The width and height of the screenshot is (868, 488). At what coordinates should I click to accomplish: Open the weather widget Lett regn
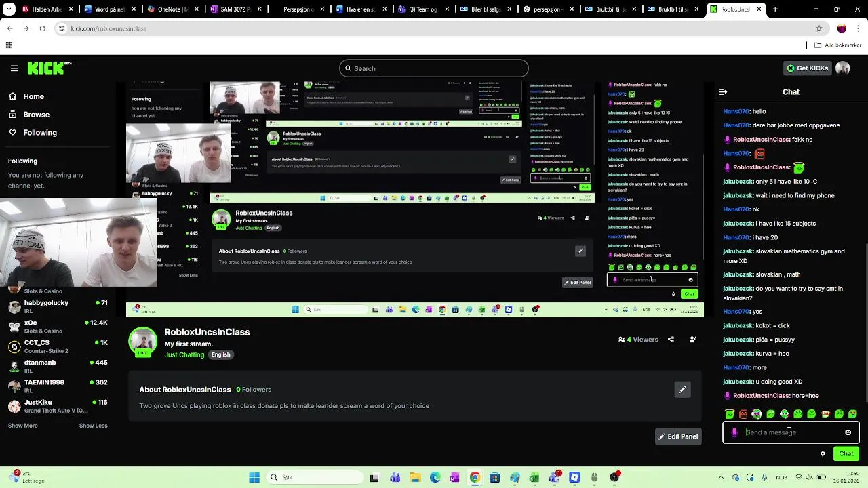(26, 476)
